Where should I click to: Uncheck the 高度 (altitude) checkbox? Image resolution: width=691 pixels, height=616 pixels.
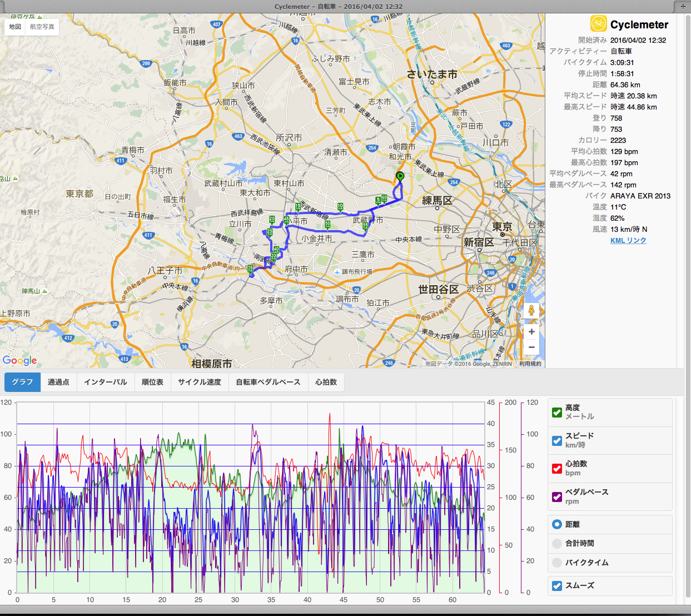(x=557, y=412)
